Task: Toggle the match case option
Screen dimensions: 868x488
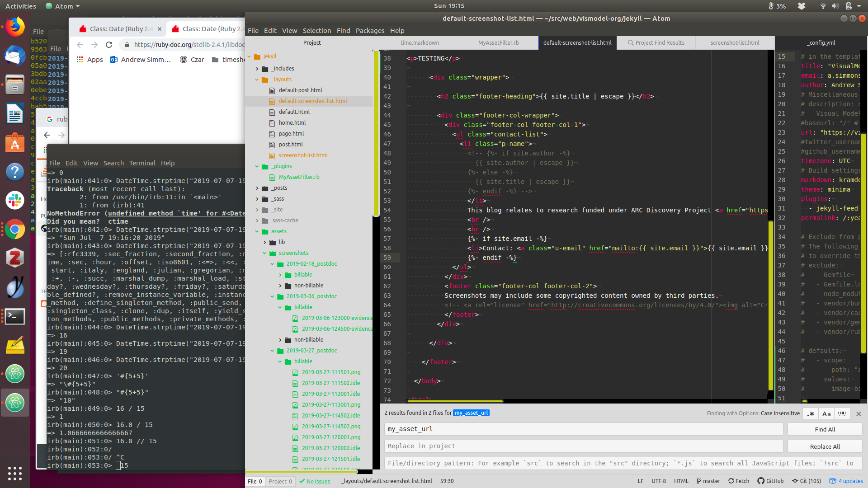Action: (826, 413)
